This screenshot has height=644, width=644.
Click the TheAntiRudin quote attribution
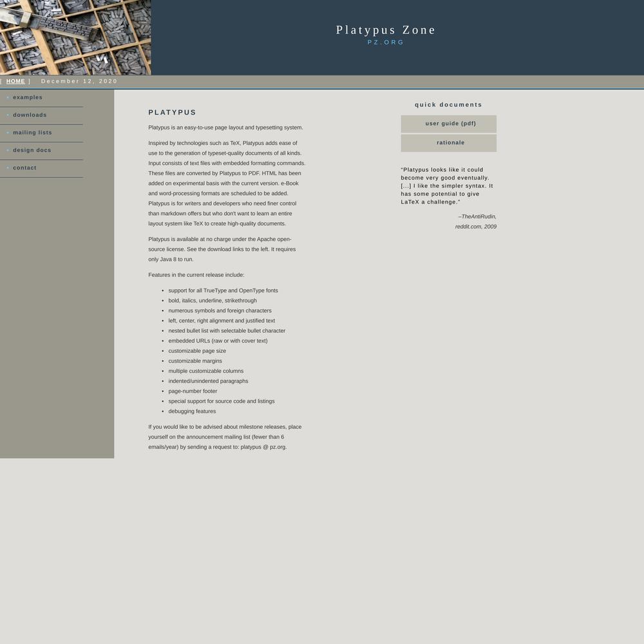point(477,216)
